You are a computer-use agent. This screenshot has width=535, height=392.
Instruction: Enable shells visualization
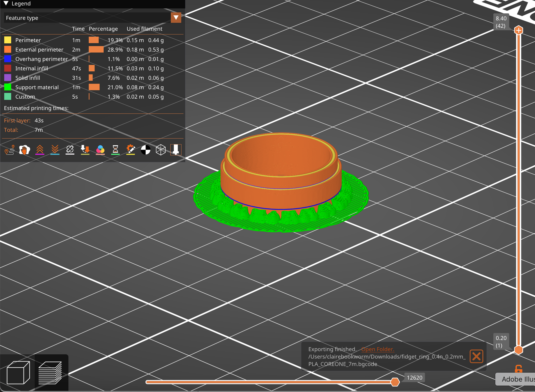[x=161, y=150]
